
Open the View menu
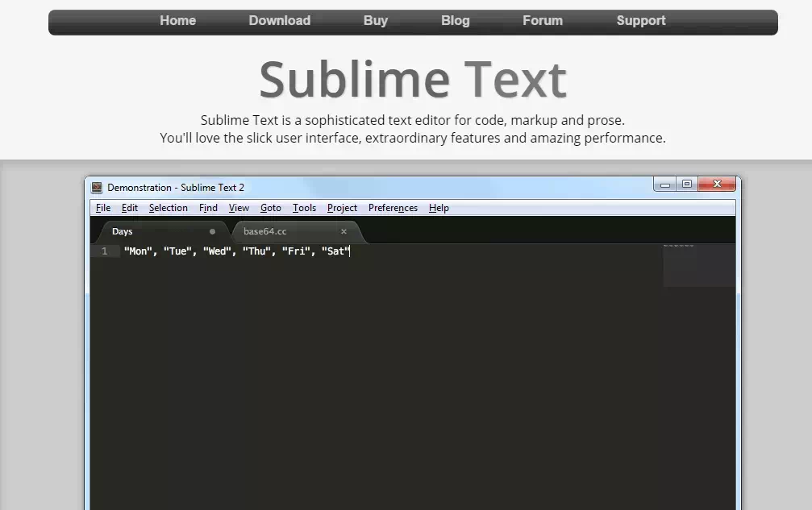pyautogui.click(x=239, y=208)
